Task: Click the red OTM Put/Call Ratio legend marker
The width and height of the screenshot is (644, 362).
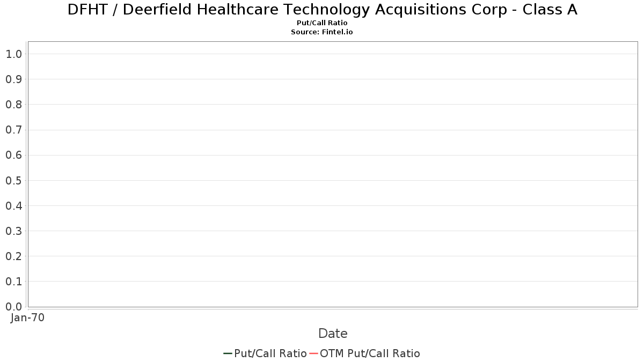Action: pyautogui.click(x=314, y=353)
